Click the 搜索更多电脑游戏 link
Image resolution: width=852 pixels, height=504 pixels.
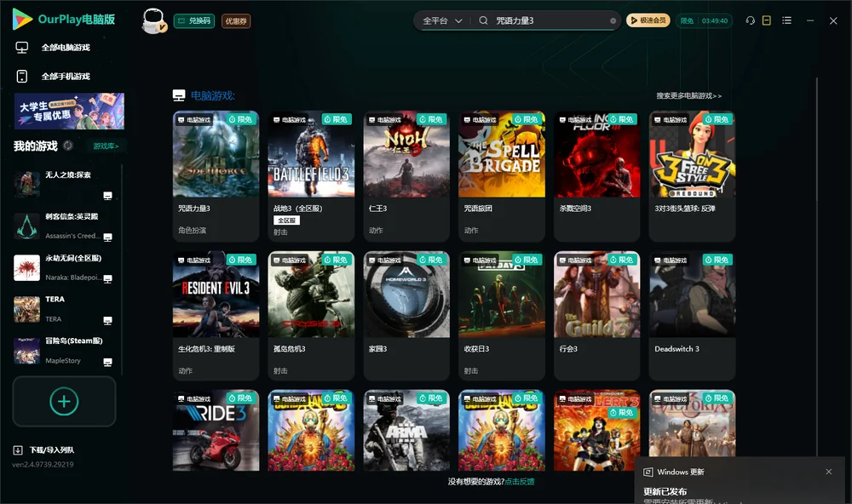pyautogui.click(x=688, y=95)
